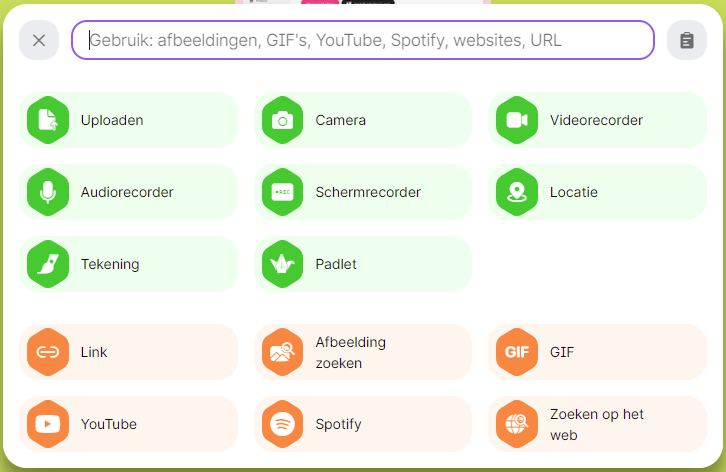Screen dimensions: 726x472
Task: Click the Uploaden file upload icon
Action: (x=48, y=120)
